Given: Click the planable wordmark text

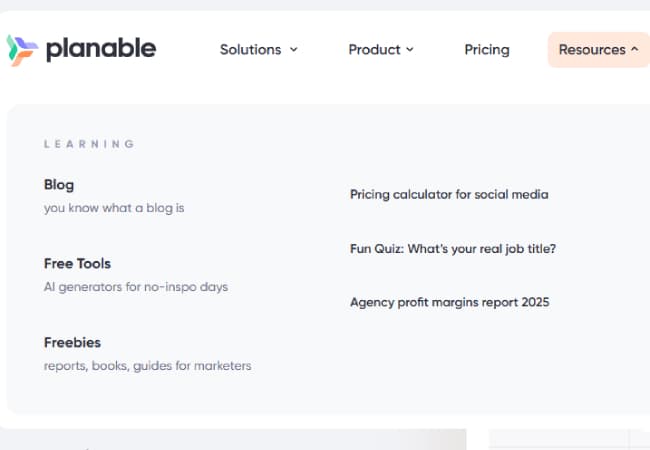Looking at the screenshot, I should coord(101,48).
